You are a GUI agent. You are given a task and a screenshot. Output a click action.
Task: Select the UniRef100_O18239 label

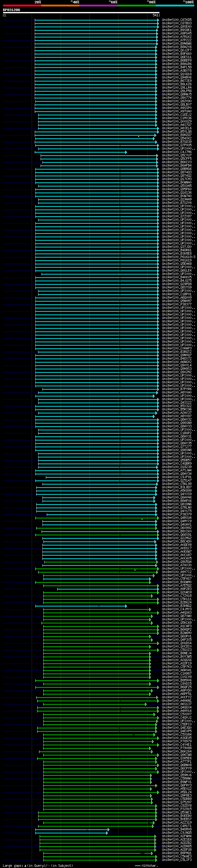click(177, 467)
